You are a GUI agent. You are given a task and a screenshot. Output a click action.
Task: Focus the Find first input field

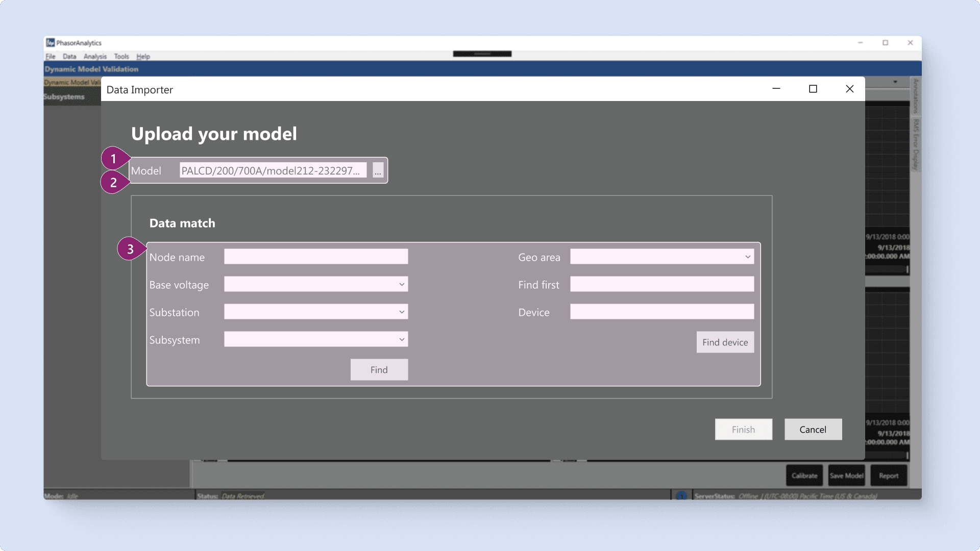click(x=661, y=285)
